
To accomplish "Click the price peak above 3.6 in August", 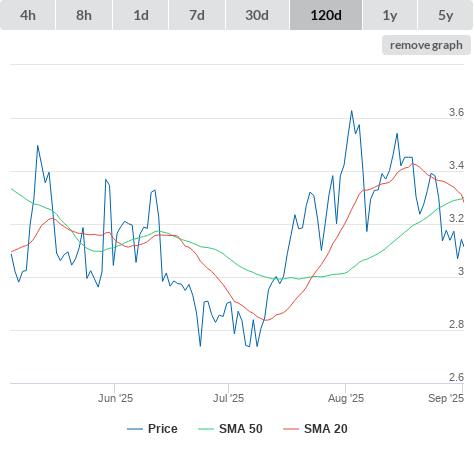I will (352, 111).
